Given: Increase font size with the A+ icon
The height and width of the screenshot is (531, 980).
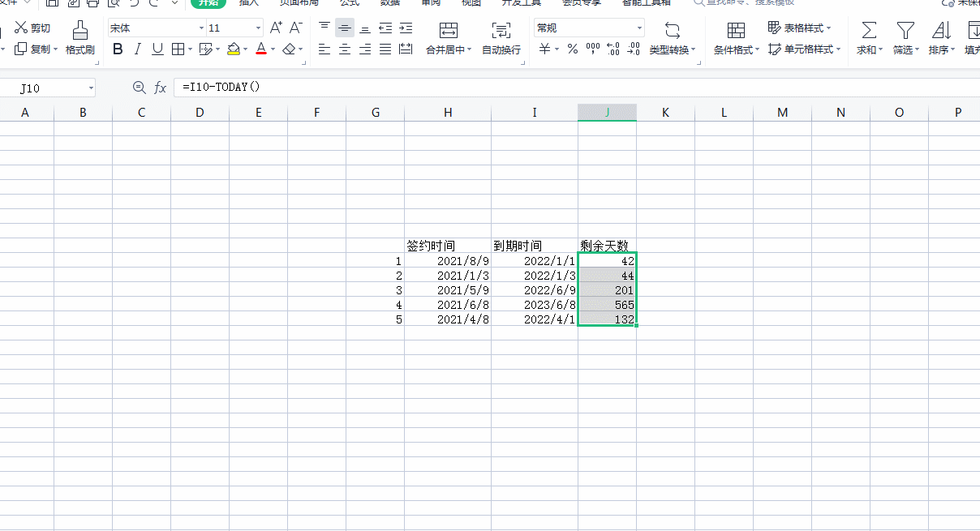Looking at the screenshot, I should 277,28.
